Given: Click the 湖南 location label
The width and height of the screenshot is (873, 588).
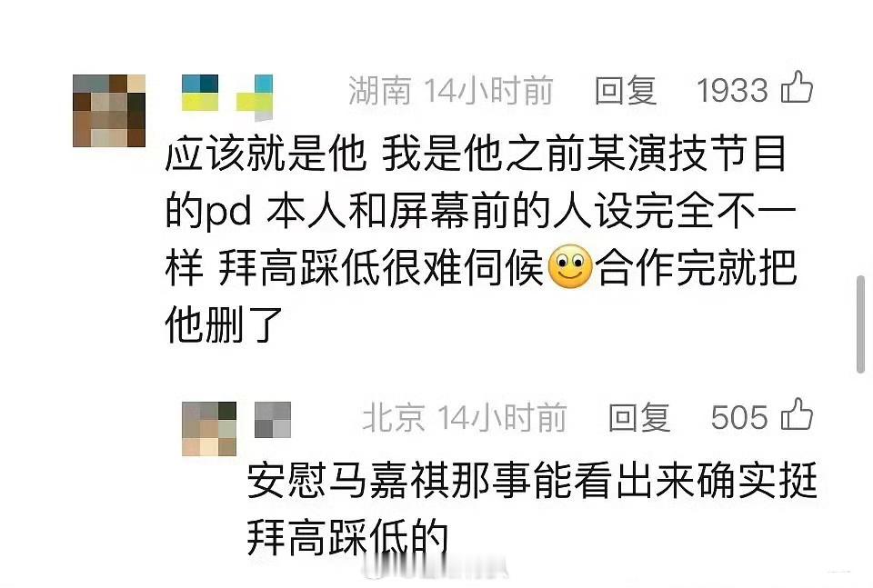Looking at the screenshot, I should 380,90.
